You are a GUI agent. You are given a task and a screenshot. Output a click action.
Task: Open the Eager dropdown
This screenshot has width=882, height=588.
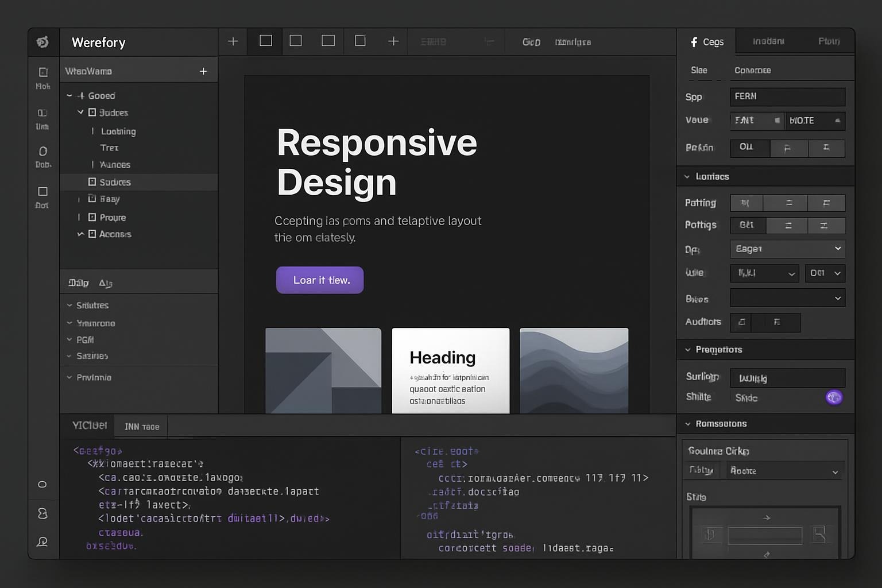787,249
